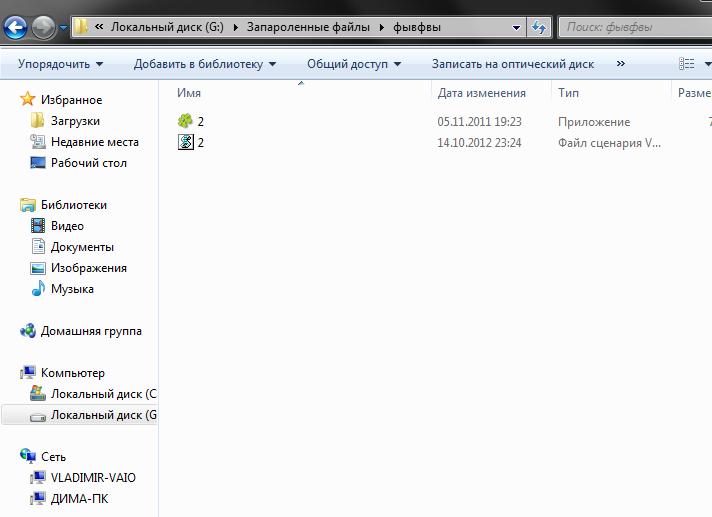Open the Видео library

pyautogui.click(x=67, y=226)
